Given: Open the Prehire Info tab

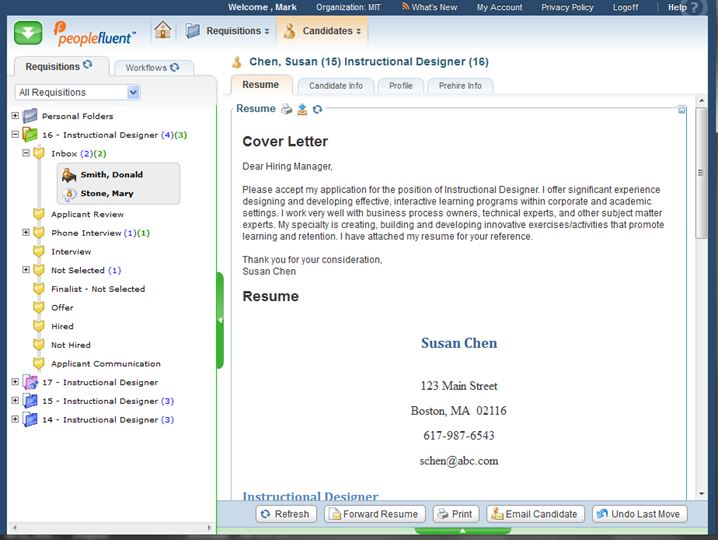Looking at the screenshot, I should 460,86.
